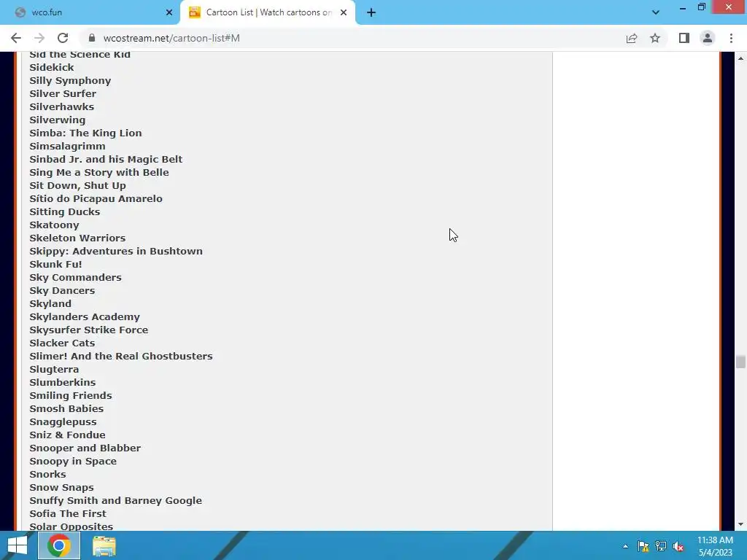
Task: Click the page scrollbar down arrow
Action: [x=740, y=524]
